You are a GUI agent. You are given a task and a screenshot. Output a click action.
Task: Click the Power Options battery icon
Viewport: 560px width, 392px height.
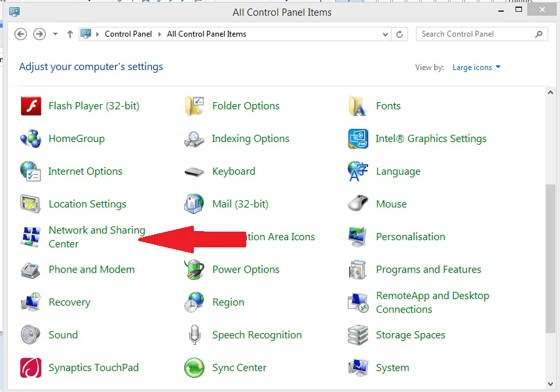point(195,270)
